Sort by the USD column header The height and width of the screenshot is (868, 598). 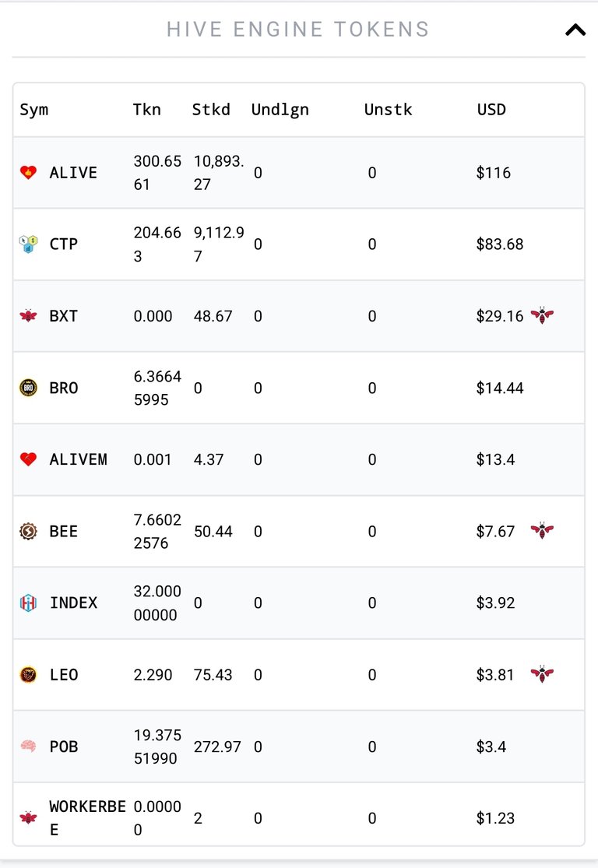click(491, 110)
